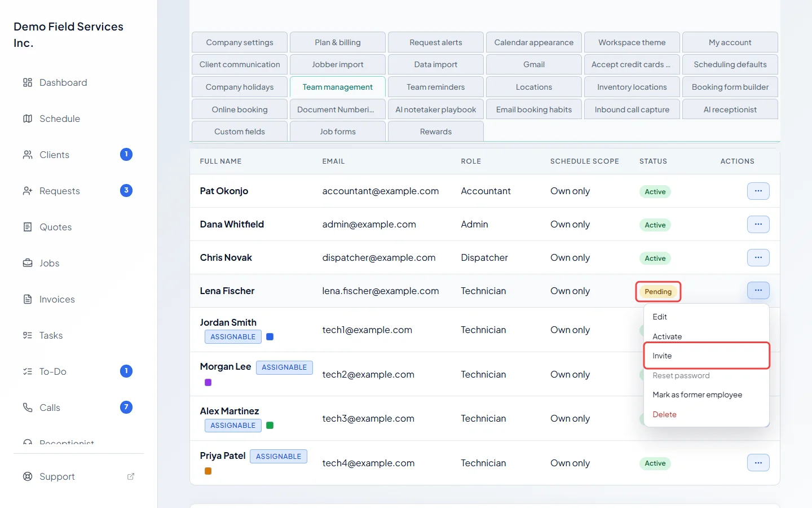Open My account tab
812x508 pixels.
point(730,42)
